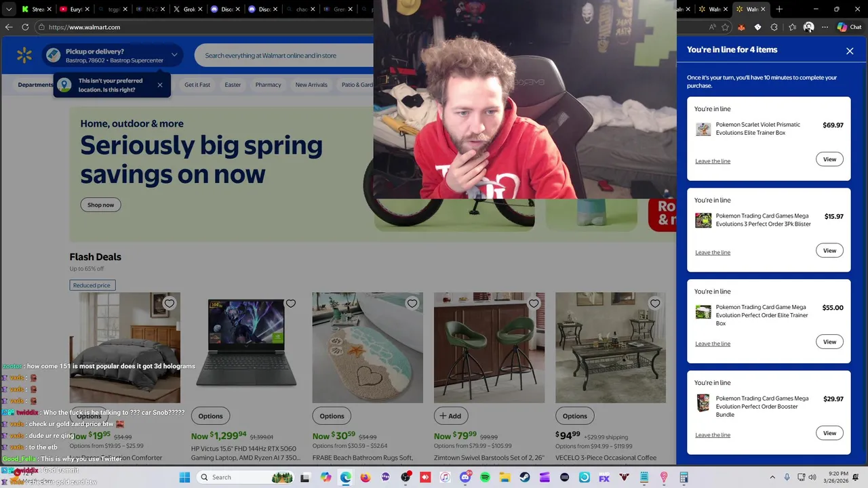Switch to the Eury YouTube tab

[x=75, y=9]
